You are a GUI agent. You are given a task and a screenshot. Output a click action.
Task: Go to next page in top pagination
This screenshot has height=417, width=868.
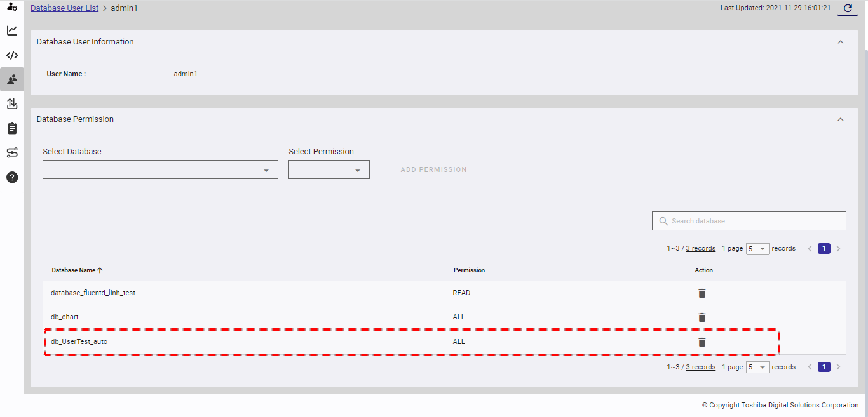[838, 249]
